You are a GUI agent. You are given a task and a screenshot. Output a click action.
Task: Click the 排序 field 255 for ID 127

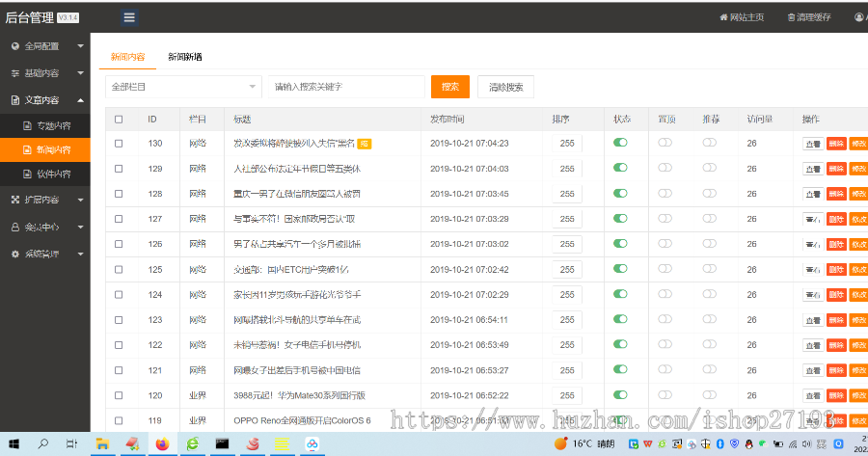point(567,219)
